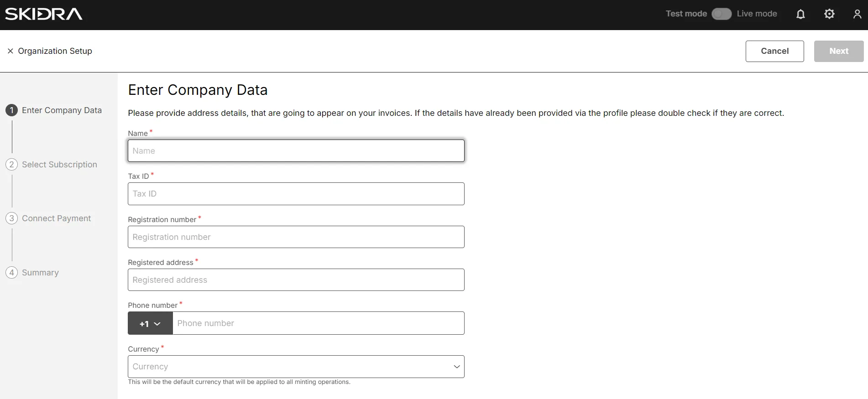Click the Enter Company Data heading
Image resolution: width=868 pixels, height=399 pixels.
[198, 90]
